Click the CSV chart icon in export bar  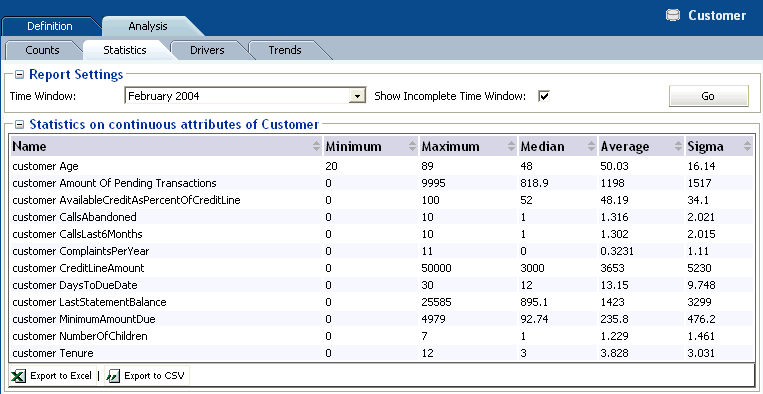point(113,376)
